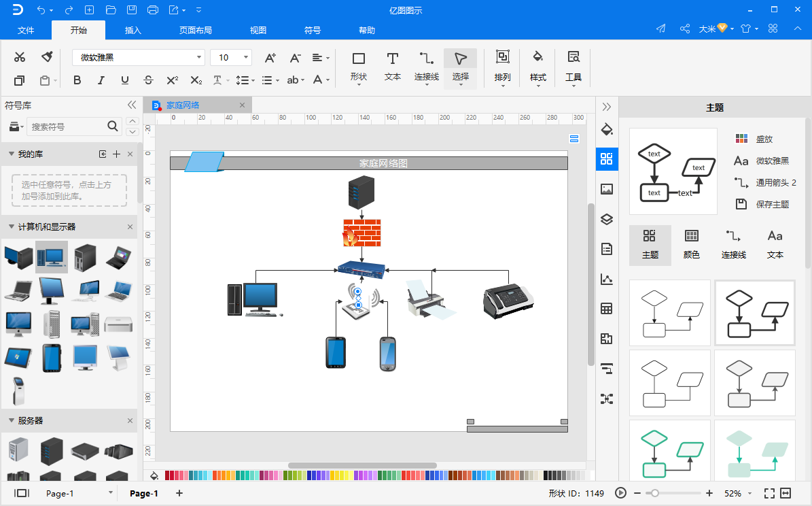The width and height of the screenshot is (812, 506).
Task: Switch to the 符号 ribbon tab
Action: 313,30
